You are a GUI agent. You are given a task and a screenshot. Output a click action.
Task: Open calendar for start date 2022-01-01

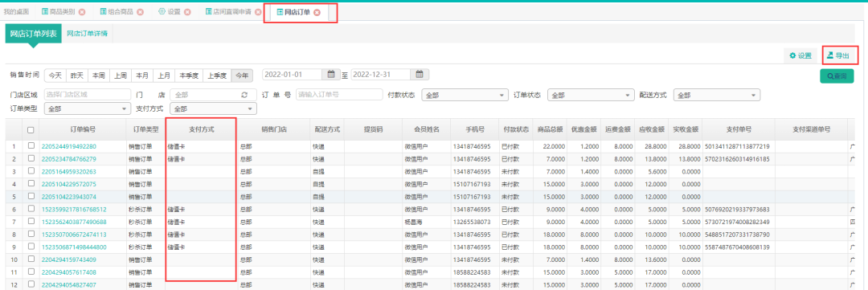(330, 74)
